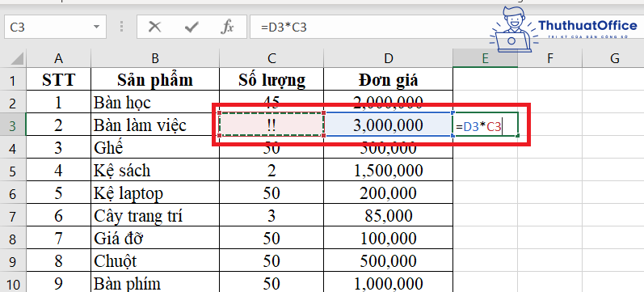Click the STT header cell
644x292 pixels.
click(x=58, y=79)
